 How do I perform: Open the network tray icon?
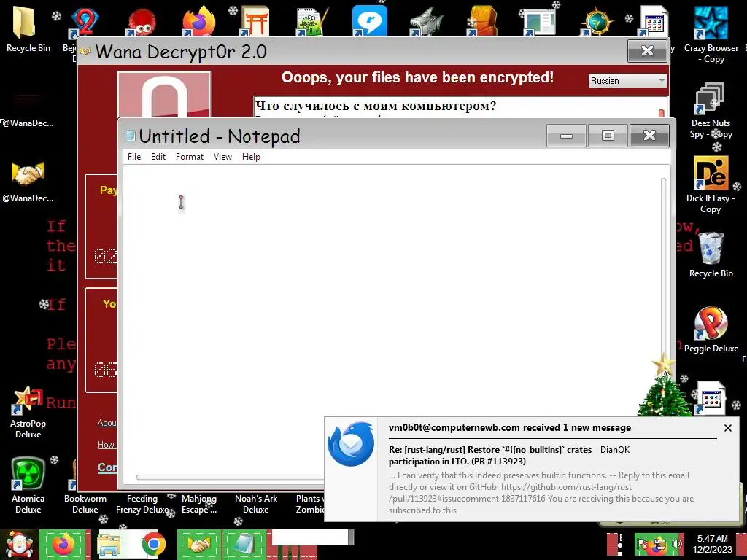pos(660,544)
